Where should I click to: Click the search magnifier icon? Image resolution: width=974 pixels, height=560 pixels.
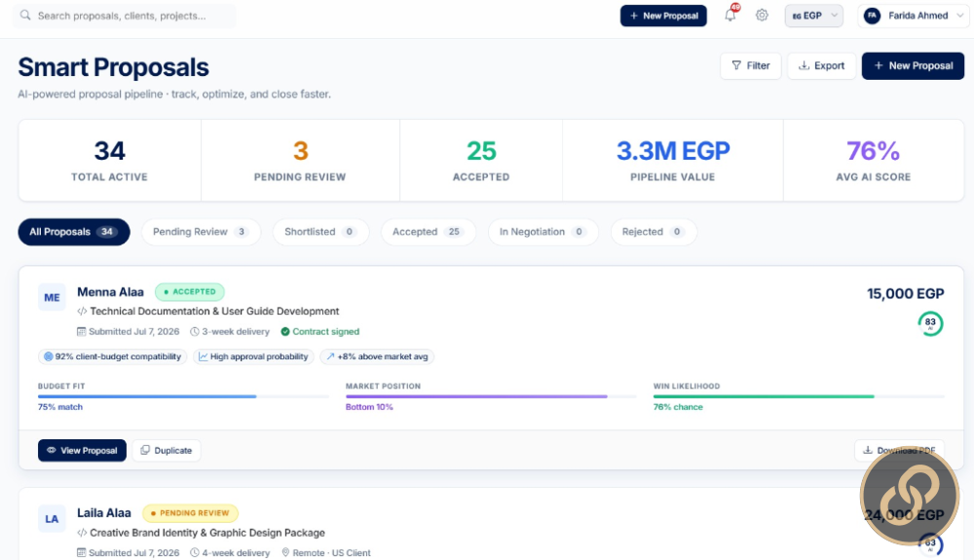click(25, 16)
